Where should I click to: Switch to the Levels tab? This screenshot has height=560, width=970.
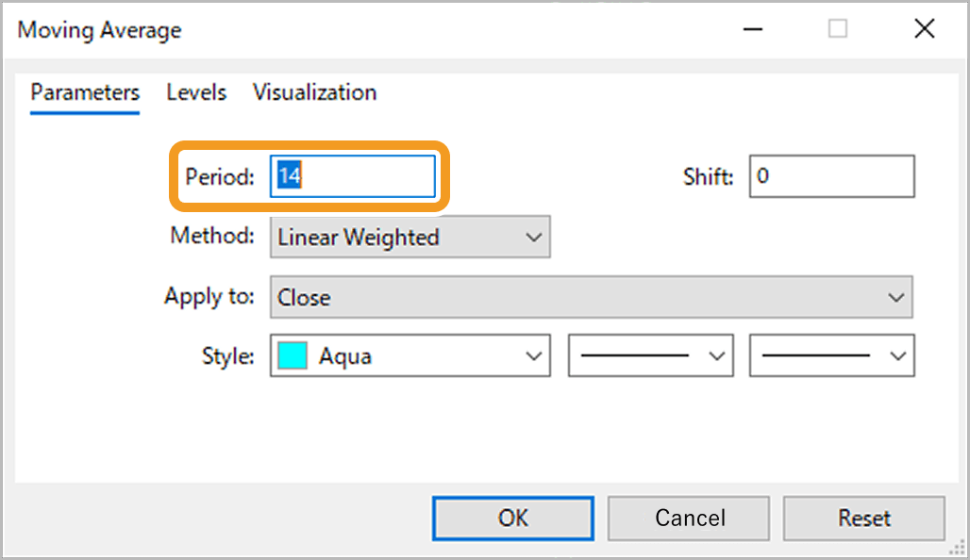tap(196, 92)
